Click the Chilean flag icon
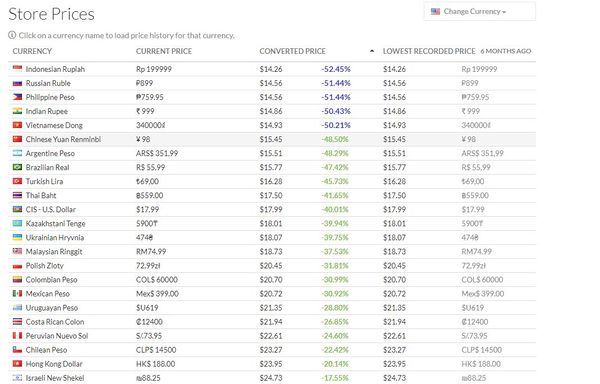Screen dimensions: 600x384 (17, 350)
